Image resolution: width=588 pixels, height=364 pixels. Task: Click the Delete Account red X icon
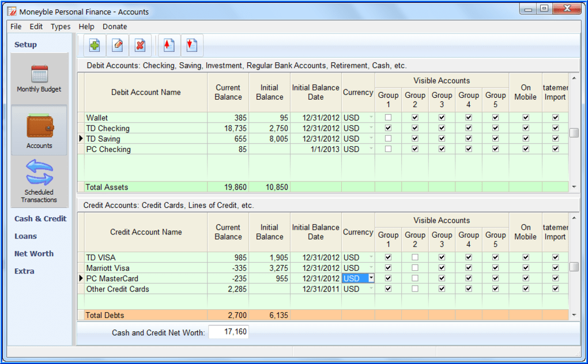coord(140,45)
